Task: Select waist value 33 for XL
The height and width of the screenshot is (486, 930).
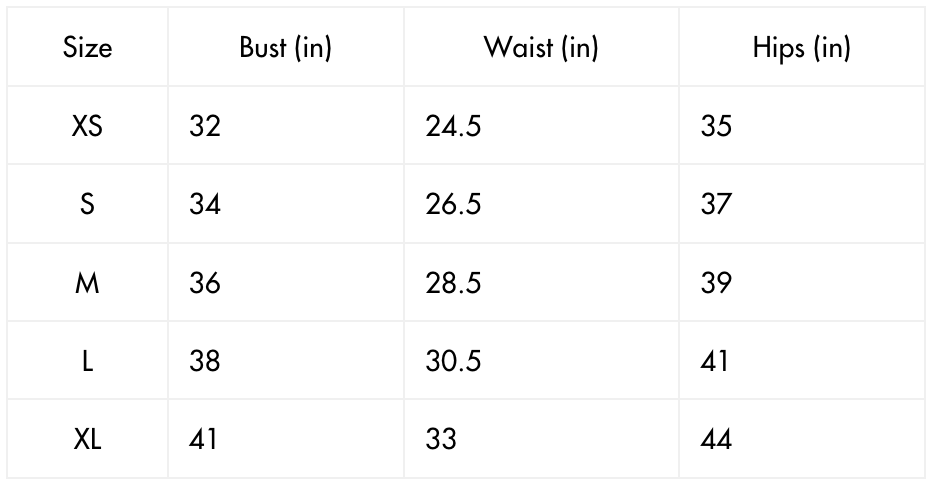Action: pyautogui.click(x=441, y=439)
